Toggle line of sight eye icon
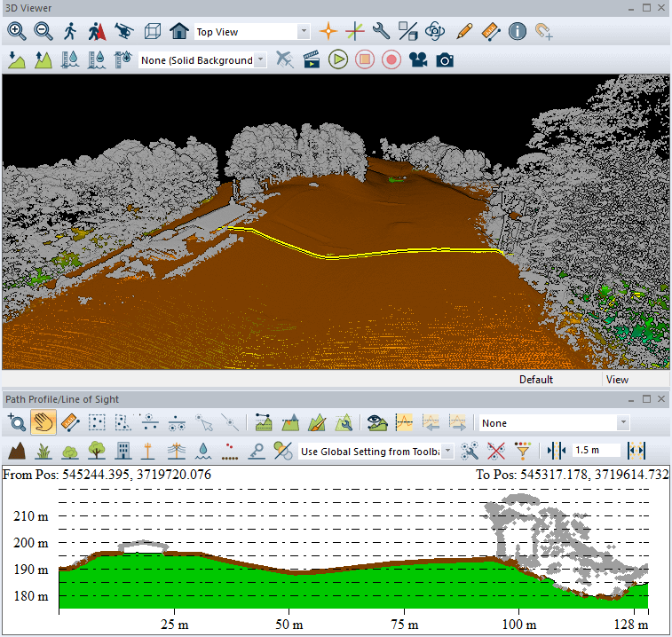This screenshot has width=672, height=637. 377,422
